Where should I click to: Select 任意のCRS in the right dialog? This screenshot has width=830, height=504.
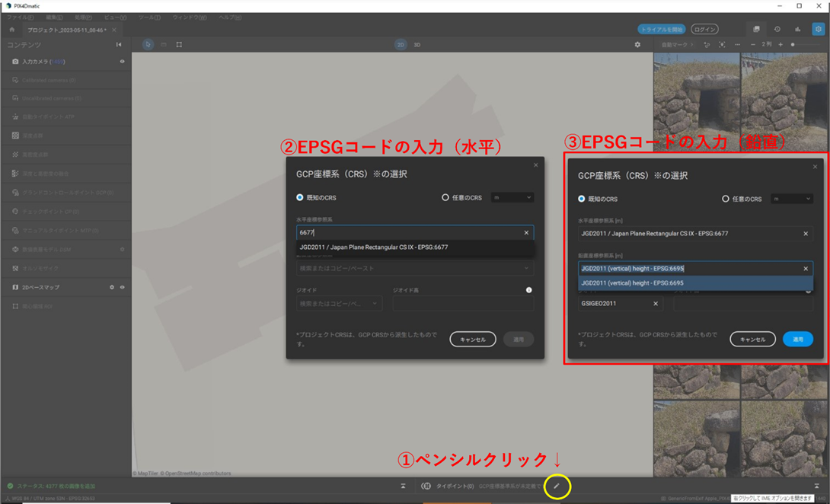click(x=726, y=199)
